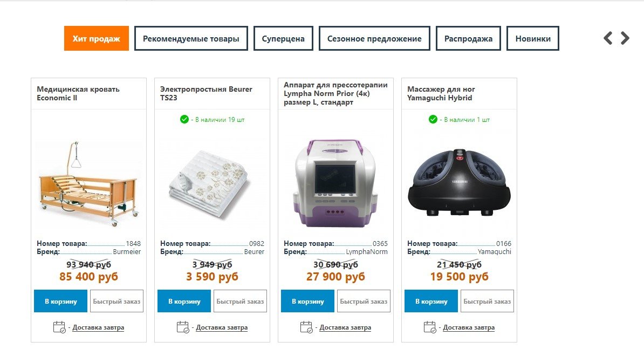
Task: Open the "Распродажа" tab
Action: 468,38
